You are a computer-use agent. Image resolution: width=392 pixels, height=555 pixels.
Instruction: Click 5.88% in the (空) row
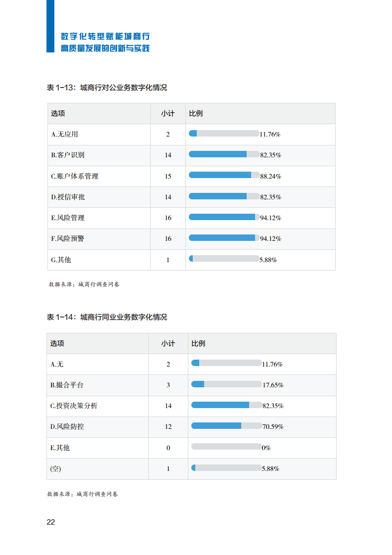click(271, 468)
